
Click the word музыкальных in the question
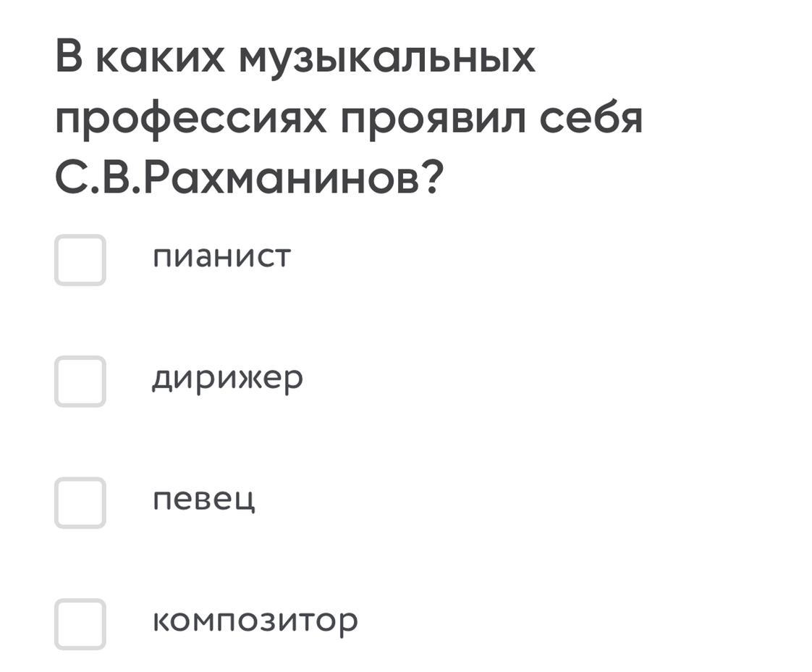tap(386, 58)
